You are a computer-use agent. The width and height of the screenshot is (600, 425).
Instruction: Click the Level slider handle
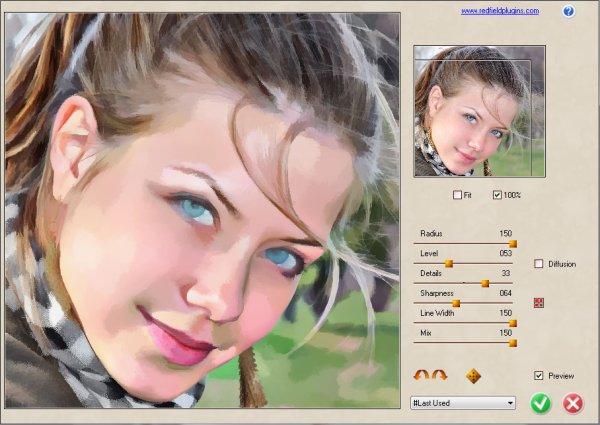449,264
